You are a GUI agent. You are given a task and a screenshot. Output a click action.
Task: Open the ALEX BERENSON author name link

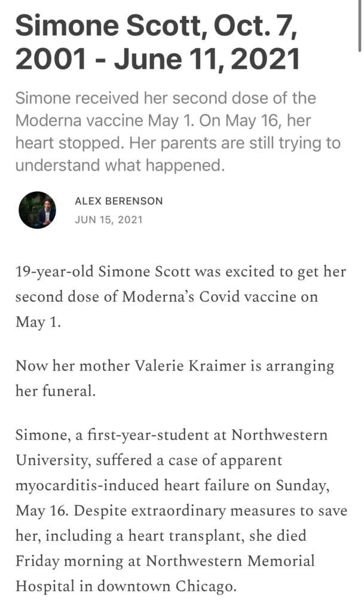click(118, 201)
